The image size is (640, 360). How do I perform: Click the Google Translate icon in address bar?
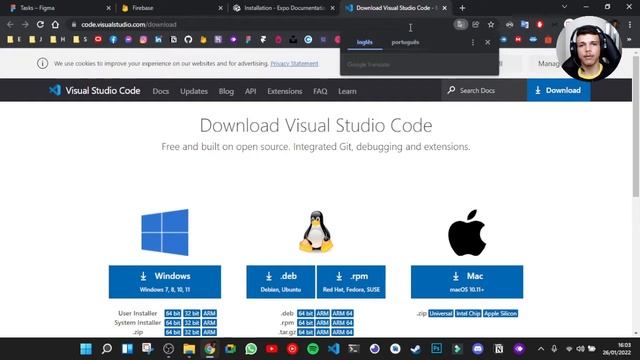(x=460, y=24)
